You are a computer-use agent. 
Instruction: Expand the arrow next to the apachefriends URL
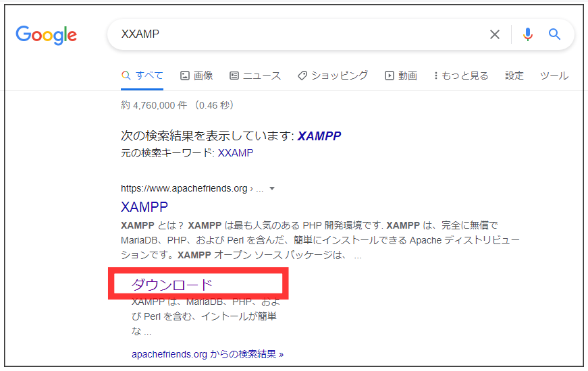(x=272, y=189)
